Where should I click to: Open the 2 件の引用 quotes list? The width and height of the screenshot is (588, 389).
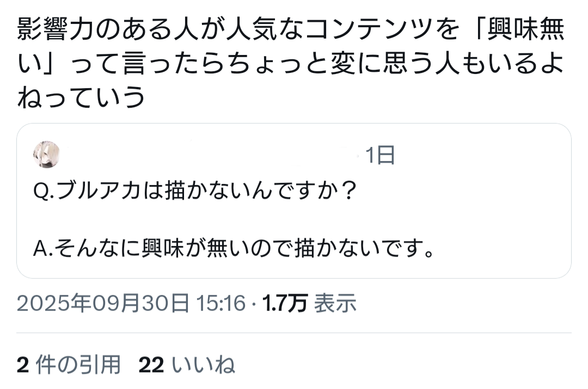coord(69,365)
